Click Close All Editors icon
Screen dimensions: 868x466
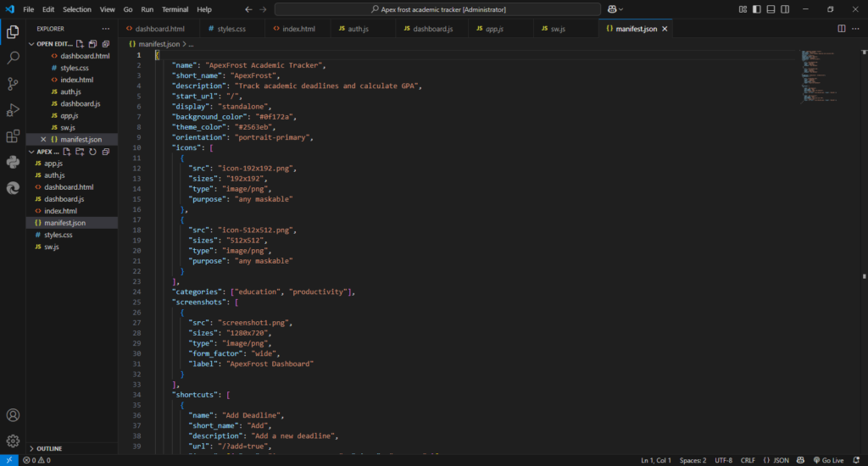106,44
